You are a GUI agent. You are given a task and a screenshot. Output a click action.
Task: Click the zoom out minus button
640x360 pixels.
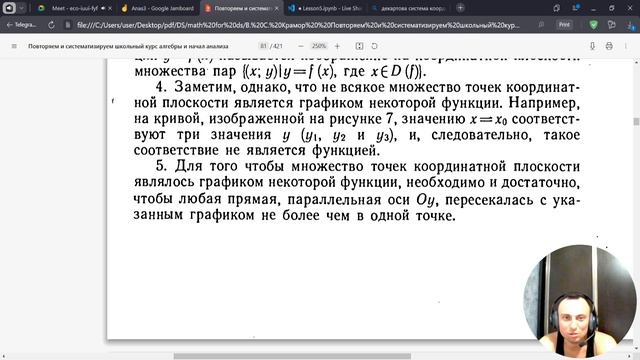pos(301,46)
